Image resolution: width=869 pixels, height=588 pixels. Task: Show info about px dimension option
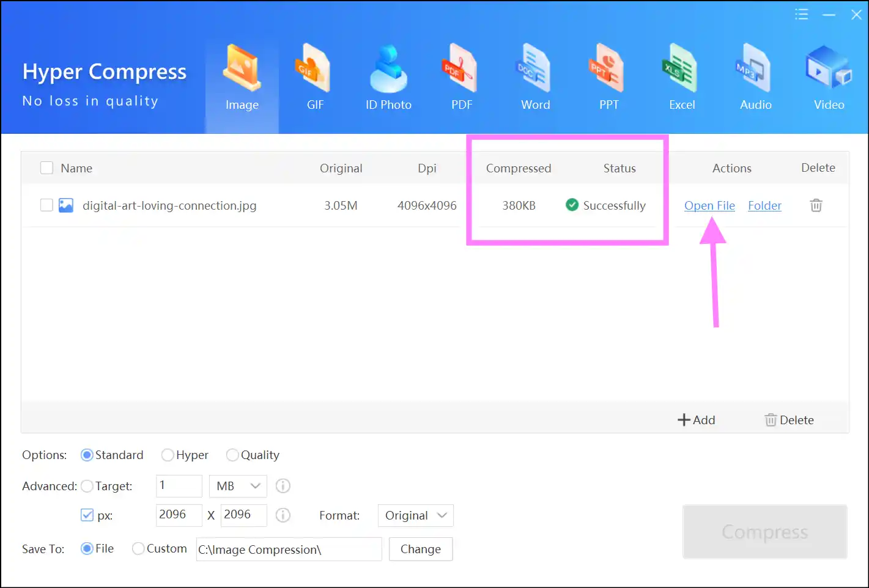(283, 515)
